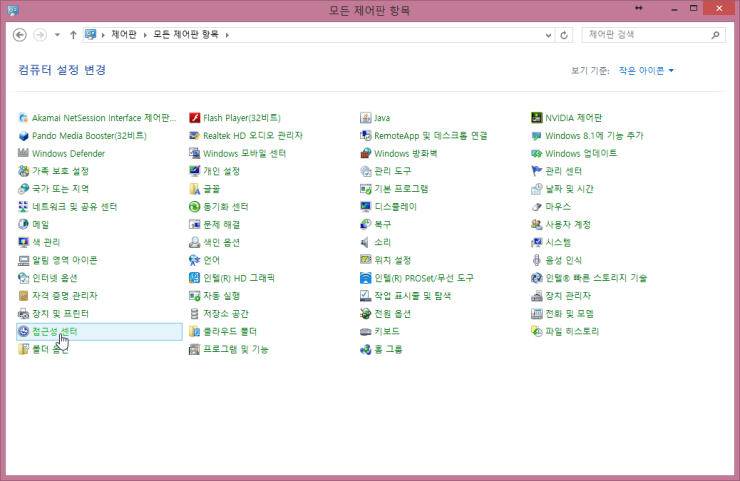The height and width of the screenshot is (481, 740).
Task: Select 인텔® 빠른 스토리지 기술 item
Action: [596, 278]
